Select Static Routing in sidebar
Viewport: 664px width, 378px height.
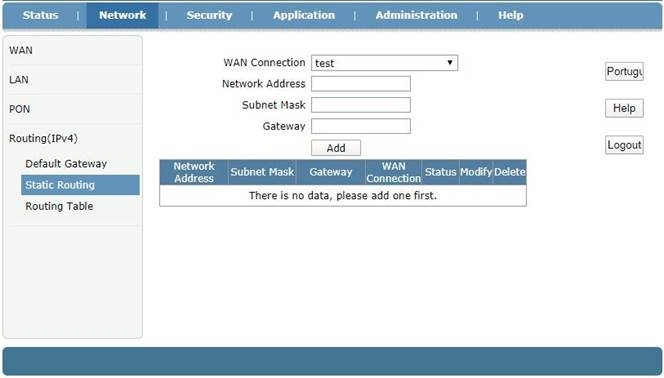[x=80, y=185]
